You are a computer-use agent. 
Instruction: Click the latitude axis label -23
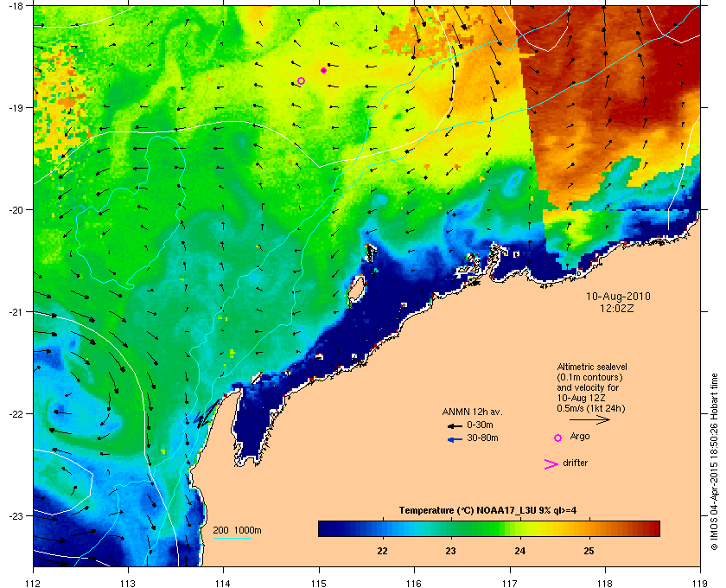(x=16, y=515)
